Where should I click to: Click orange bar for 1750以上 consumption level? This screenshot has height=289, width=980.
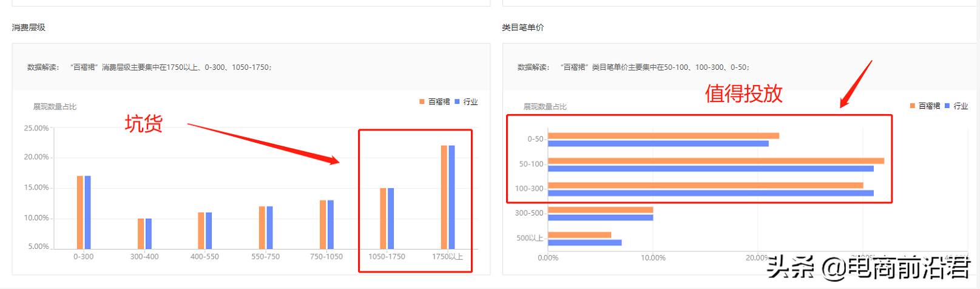(444, 197)
